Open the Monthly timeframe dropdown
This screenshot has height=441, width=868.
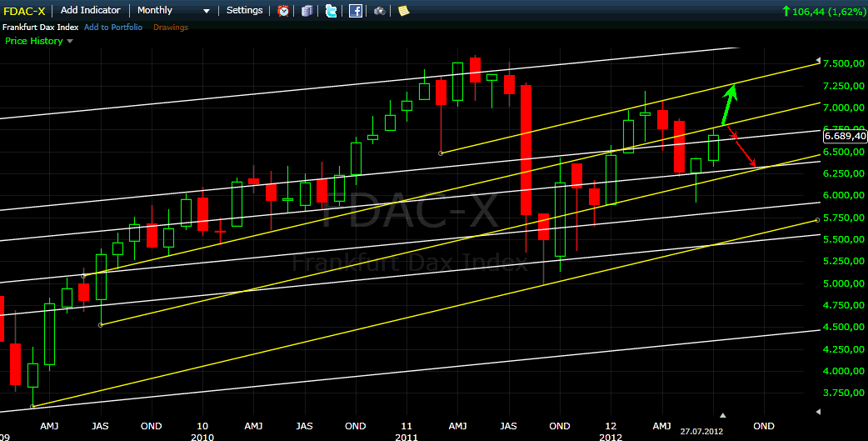(x=174, y=11)
